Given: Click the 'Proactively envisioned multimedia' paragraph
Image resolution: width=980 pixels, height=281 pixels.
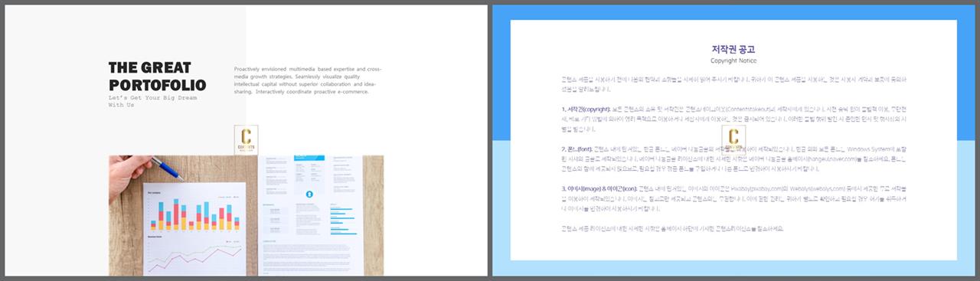Looking at the screenshot, I should [308, 80].
